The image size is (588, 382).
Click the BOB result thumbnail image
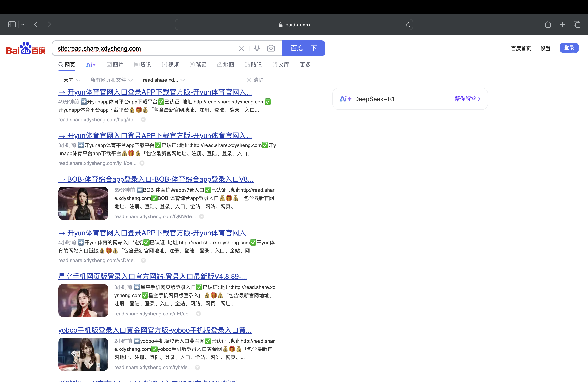(x=83, y=203)
